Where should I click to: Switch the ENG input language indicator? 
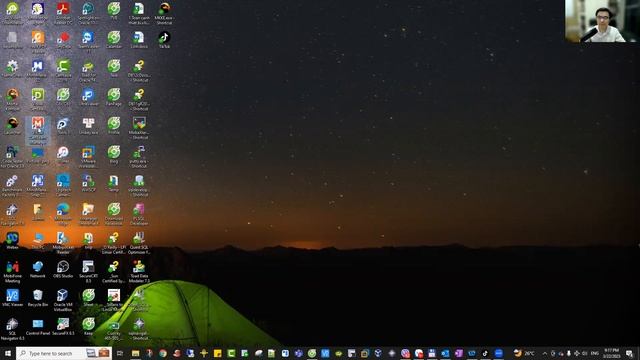click(x=595, y=353)
